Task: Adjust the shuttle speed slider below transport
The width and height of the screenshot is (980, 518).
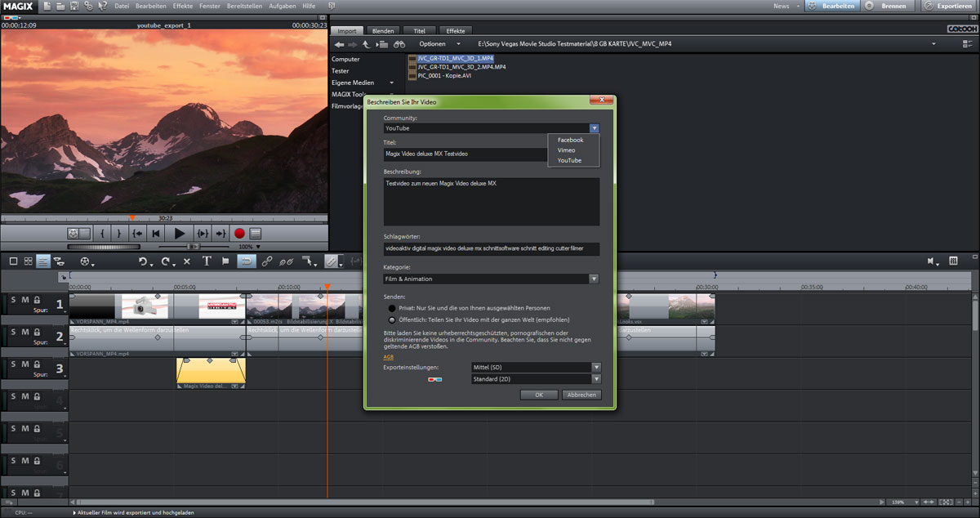Action: pyautogui.click(x=193, y=246)
